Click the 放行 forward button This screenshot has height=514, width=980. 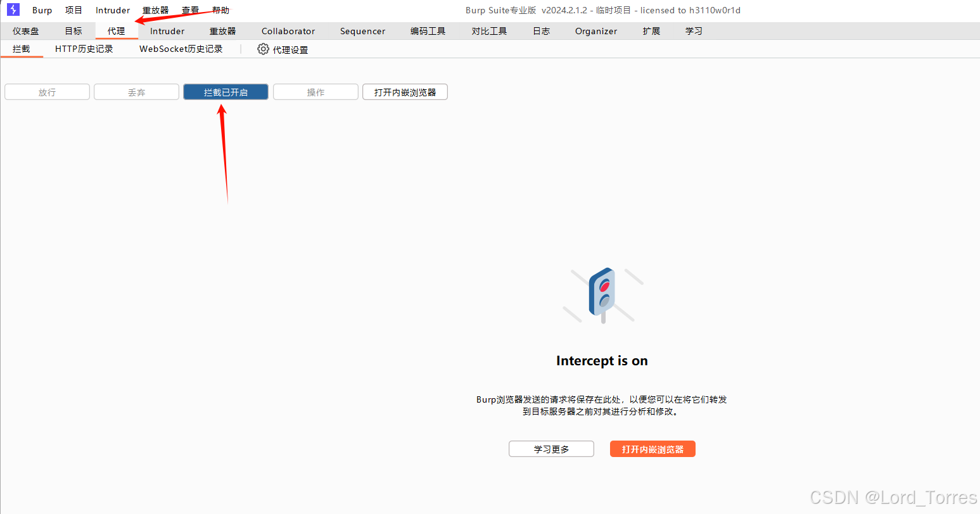click(x=47, y=92)
